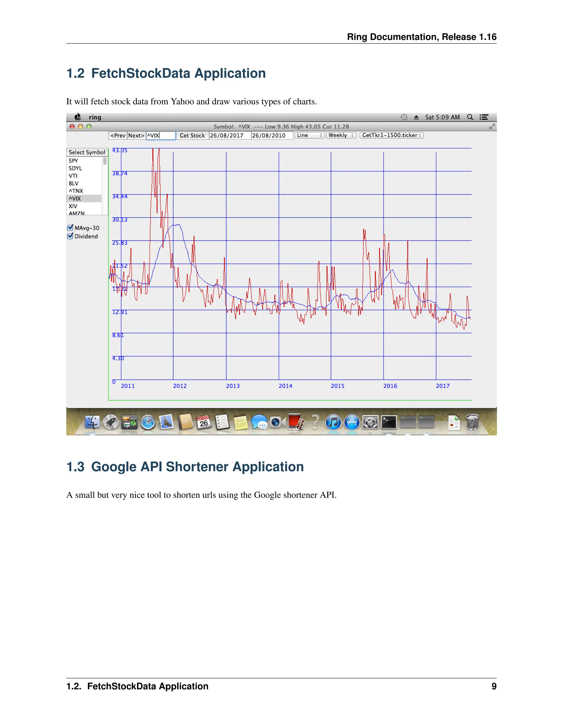The height and width of the screenshot is (728, 563).
Task: Click the Next> button
Action: coord(136,136)
